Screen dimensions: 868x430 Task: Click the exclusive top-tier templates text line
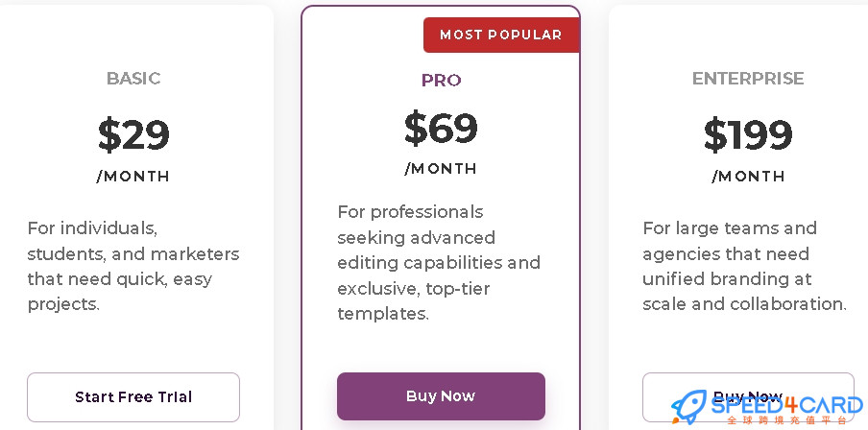[x=414, y=288]
